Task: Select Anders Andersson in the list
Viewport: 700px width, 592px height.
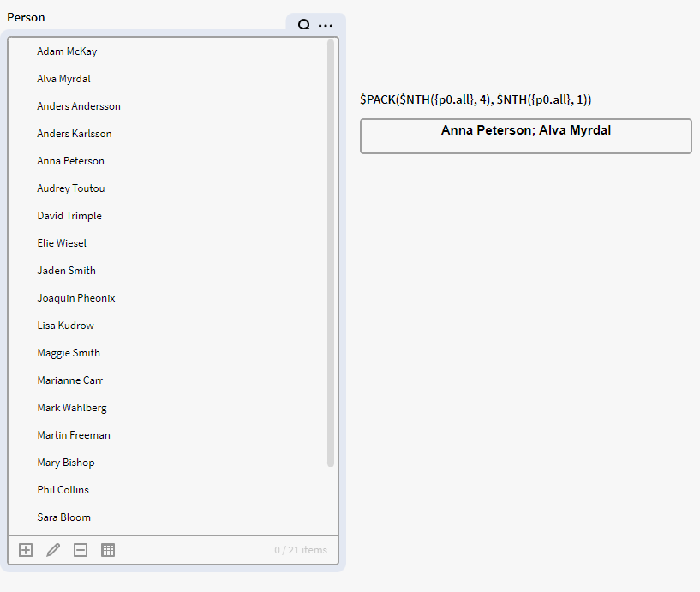Action: point(79,106)
